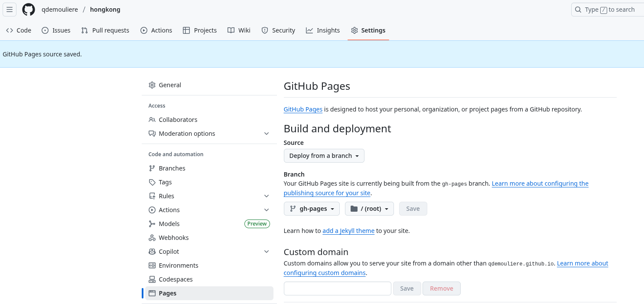Click the Remove custom domain button

441,288
